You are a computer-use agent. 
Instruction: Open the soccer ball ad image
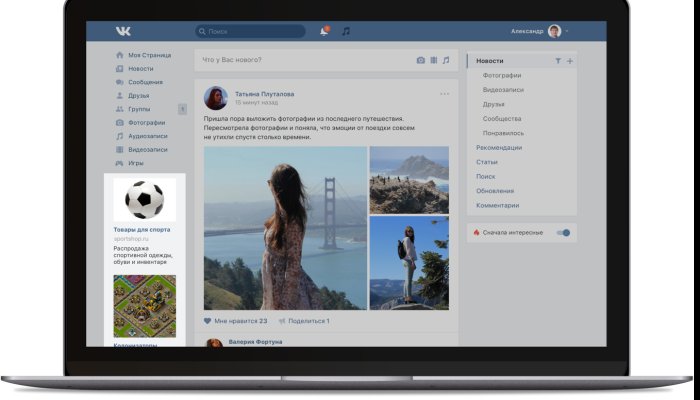(144, 200)
